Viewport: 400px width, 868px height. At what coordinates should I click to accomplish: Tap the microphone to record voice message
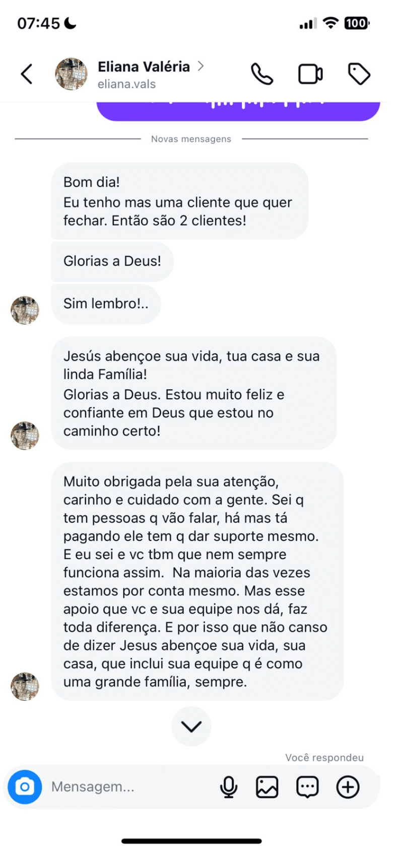pyautogui.click(x=229, y=786)
